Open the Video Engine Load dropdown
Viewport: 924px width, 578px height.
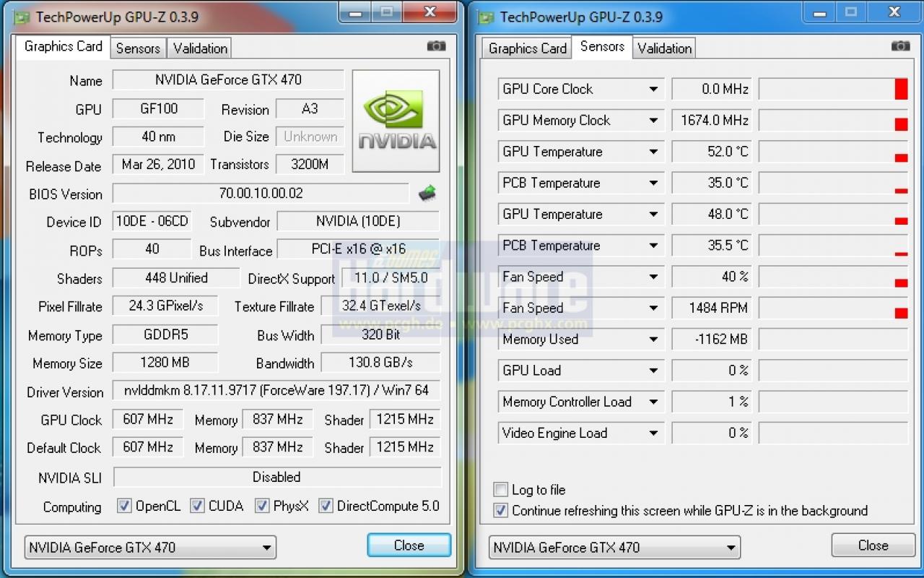[653, 433]
